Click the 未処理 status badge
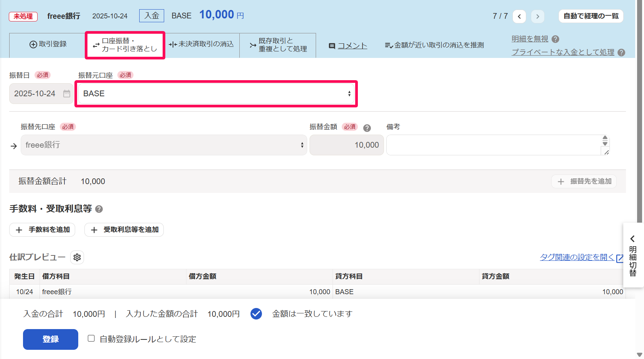The width and height of the screenshot is (644, 359). (x=23, y=16)
